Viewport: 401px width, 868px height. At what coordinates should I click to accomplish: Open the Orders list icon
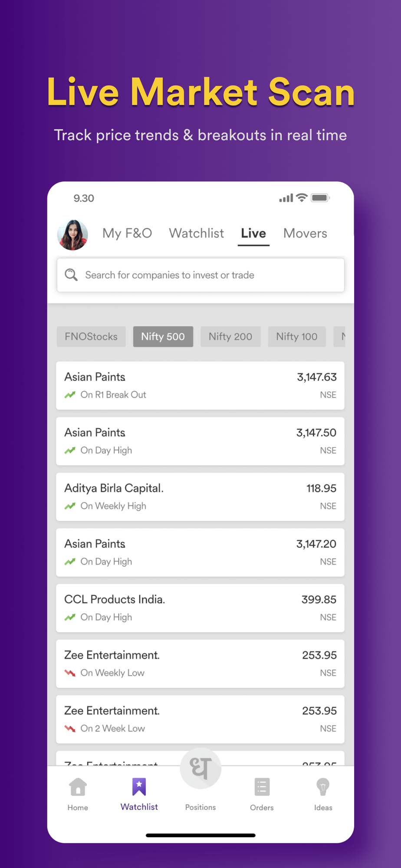coord(262,786)
